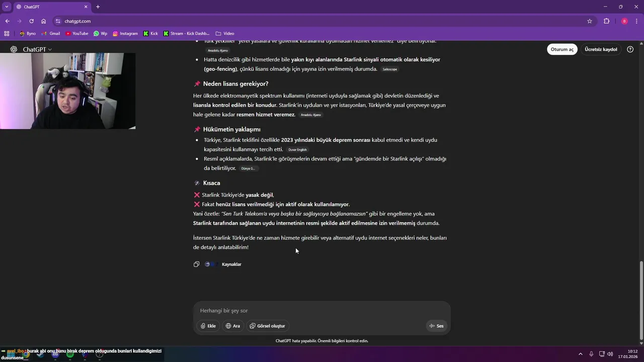Click the Kısaca heading
This screenshot has height=362, width=644.
211,183
